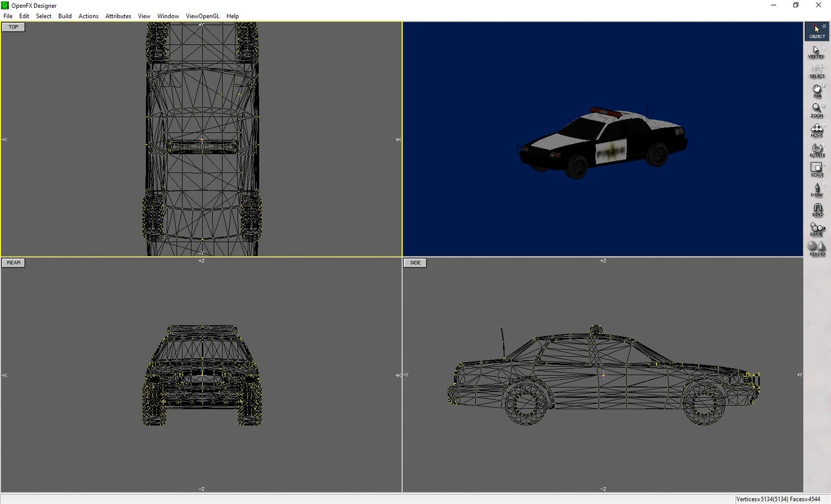This screenshot has height=504, width=831.
Task: Open the File menu
Action: (x=8, y=16)
